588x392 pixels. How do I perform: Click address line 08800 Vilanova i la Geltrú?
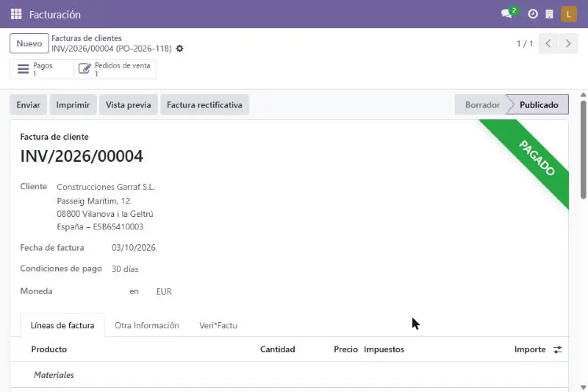pos(105,214)
